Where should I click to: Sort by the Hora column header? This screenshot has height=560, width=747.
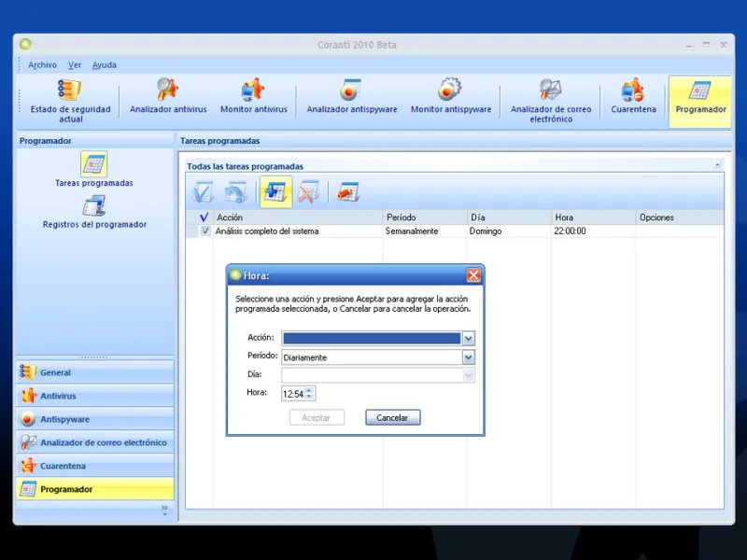pos(594,217)
